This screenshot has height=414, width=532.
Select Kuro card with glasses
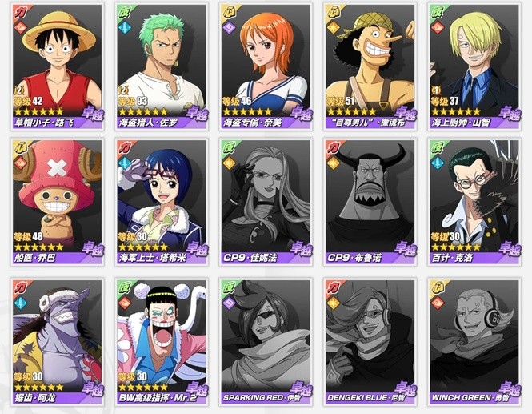[474, 202]
